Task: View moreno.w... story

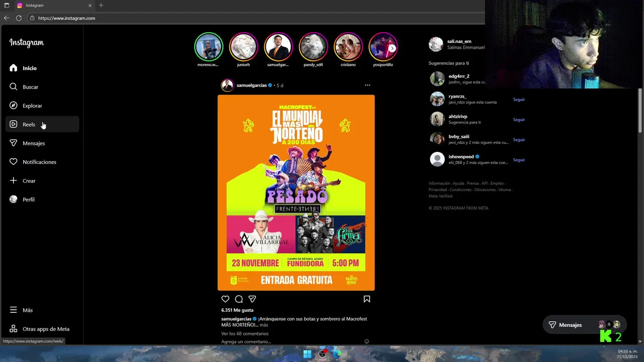Action: coord(208,47)
